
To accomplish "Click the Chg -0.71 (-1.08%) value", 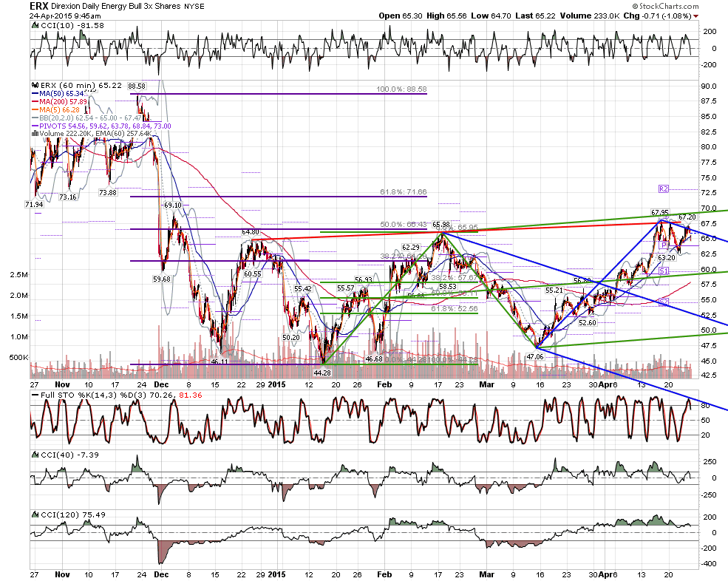I will click(658, 16).
